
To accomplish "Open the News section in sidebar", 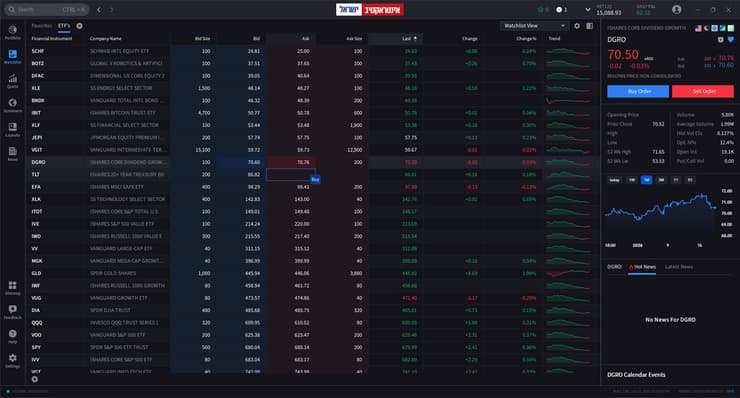I will [x=12, y=154].
